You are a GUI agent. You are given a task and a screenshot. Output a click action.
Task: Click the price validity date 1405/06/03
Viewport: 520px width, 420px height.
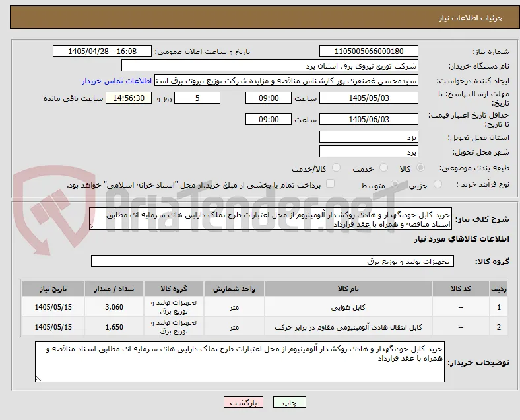click(x=368, y=119)
